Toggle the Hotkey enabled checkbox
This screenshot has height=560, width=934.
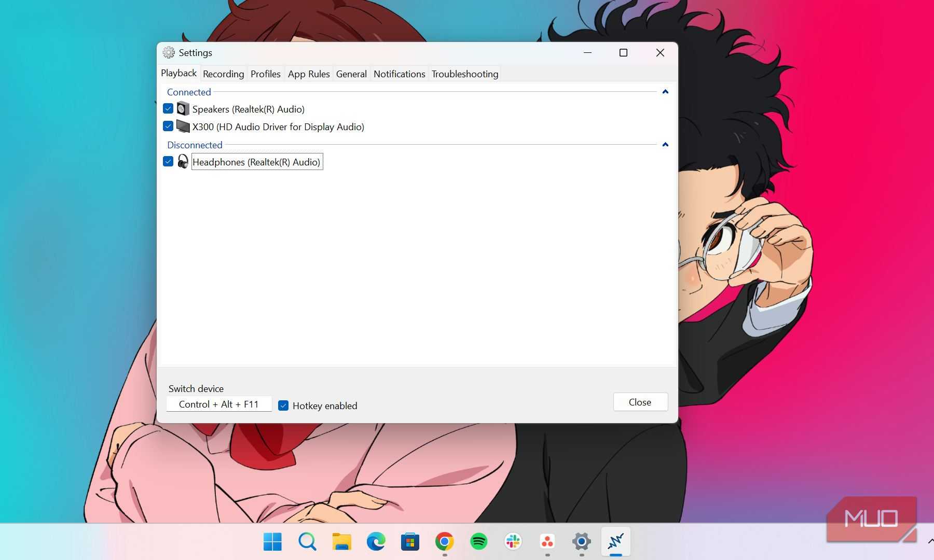pyautogui.click(x=283, y=405)
